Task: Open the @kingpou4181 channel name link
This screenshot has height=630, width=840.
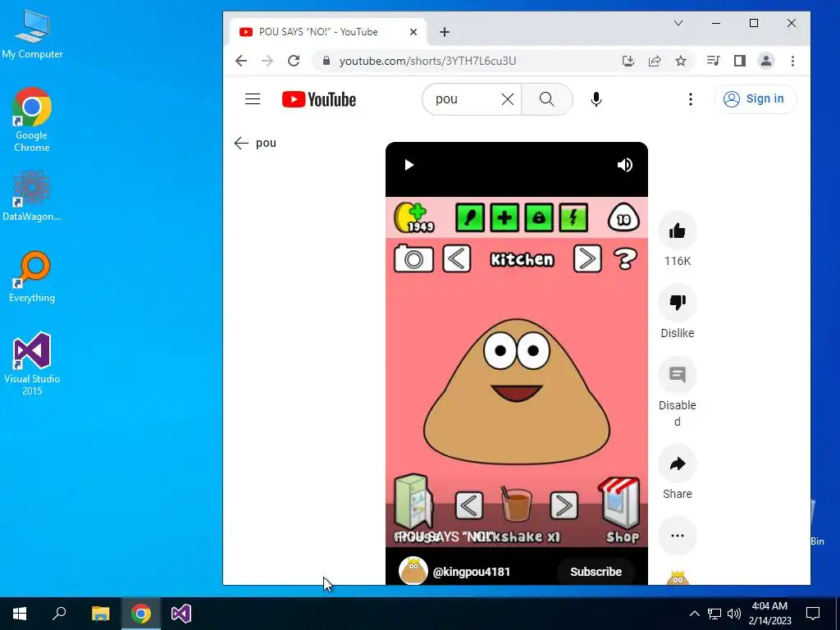Action: click(472, 572)
